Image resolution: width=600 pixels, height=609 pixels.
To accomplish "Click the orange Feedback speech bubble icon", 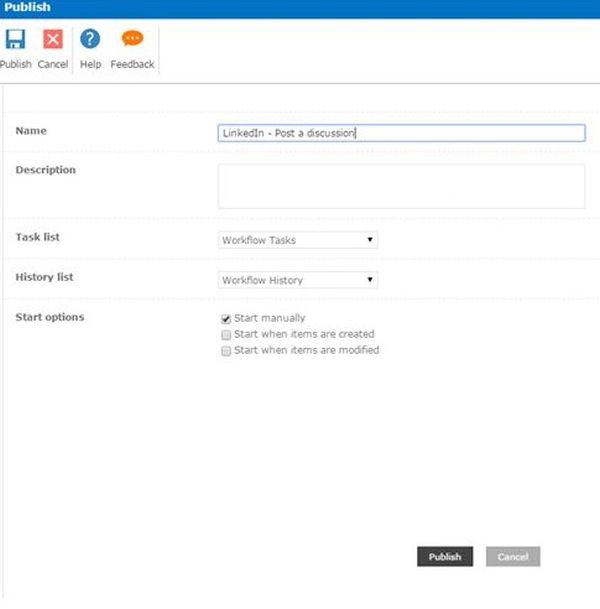I will point(132,40).
